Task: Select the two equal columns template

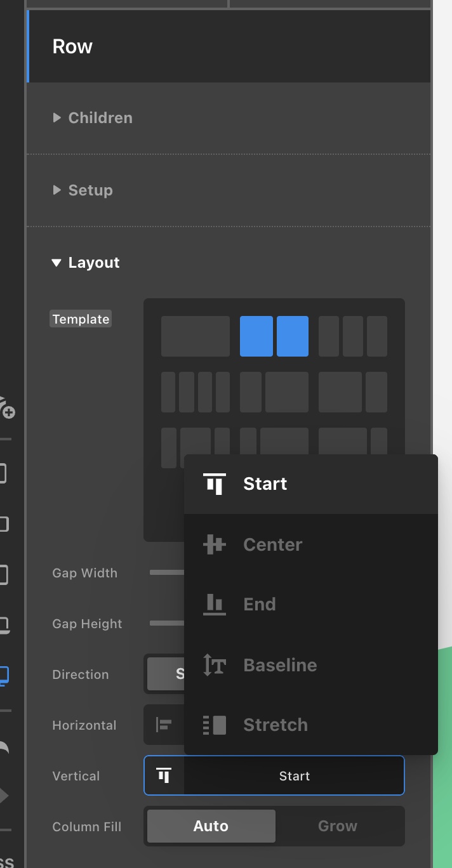Action: 274,336
